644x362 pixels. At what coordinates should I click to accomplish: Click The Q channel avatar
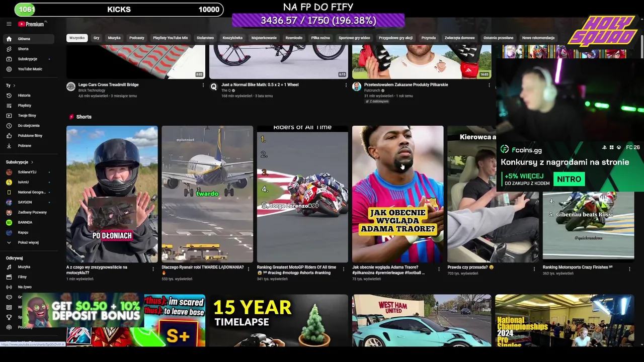pos(214,86)
